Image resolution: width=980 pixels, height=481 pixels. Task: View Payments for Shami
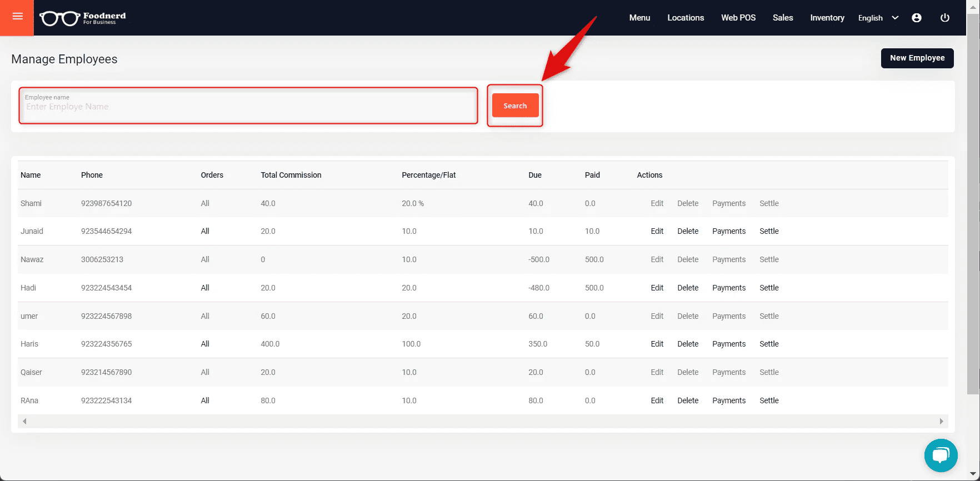(729, 203)
